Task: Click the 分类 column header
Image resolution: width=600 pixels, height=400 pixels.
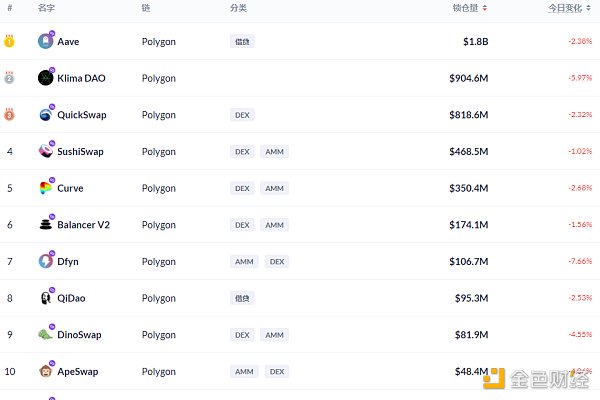Action: (x=238, y=8)
